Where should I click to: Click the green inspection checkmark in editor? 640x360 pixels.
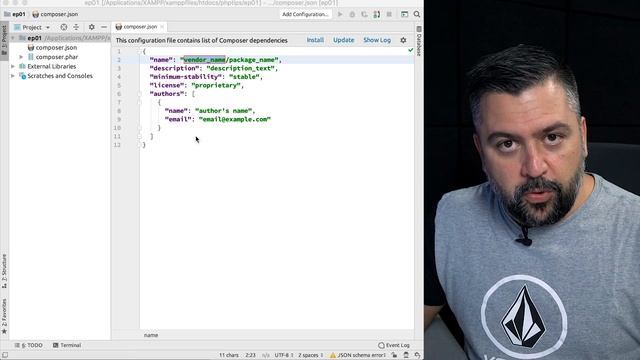(411, 50)
